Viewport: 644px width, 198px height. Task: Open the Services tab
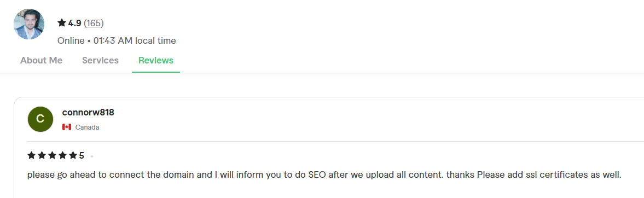click(x=100, y=60)
